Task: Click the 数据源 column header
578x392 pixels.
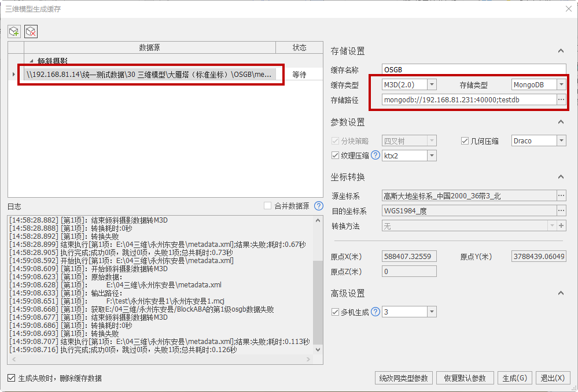Action: coord(149,47)
